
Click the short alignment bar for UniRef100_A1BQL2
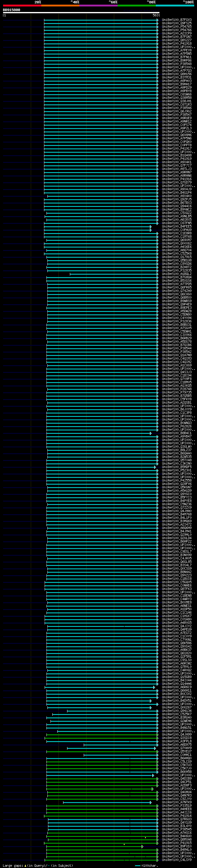pyautogui.click(x=114, y=274)
